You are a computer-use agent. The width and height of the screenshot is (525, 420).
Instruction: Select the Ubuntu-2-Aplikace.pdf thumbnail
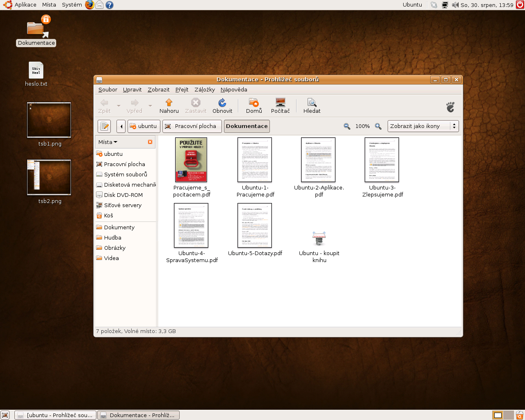click(x=318, y=160)
